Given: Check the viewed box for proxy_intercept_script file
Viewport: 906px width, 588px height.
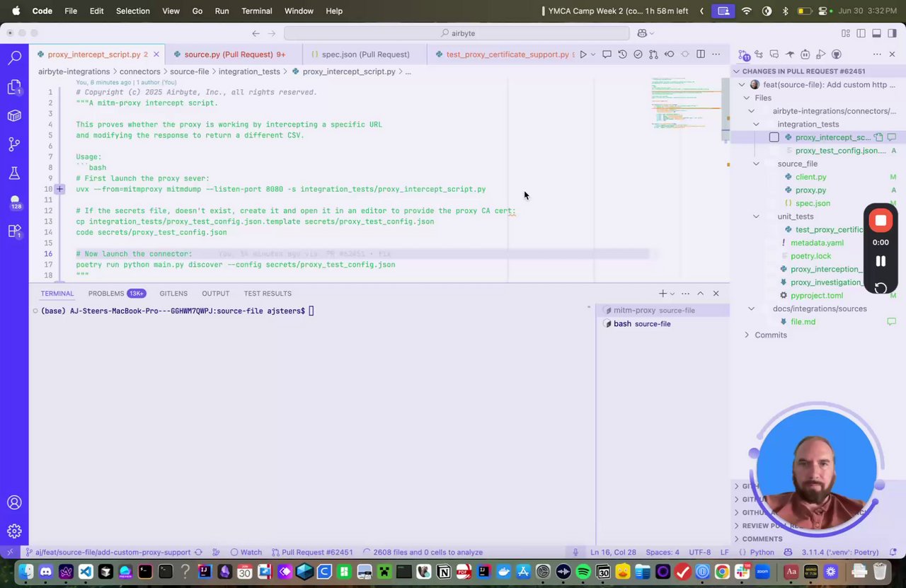Looking at the screenshot, I should 774,137.
